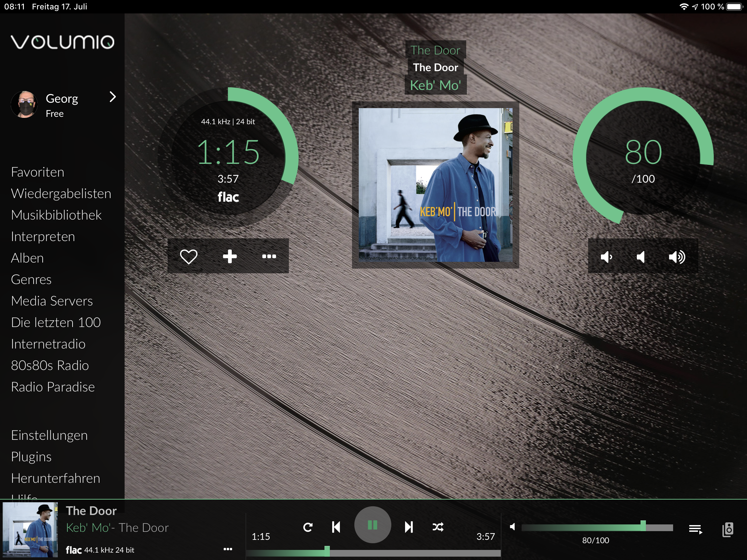Open track options three-dot menu below timer

(269, 256)
